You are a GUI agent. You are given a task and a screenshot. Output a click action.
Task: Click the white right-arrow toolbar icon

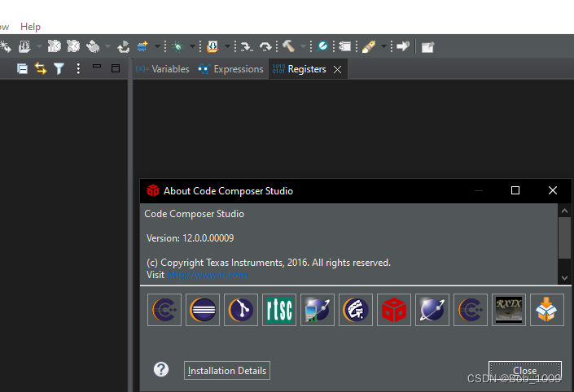pyautogui.click(x=403, y=46)
